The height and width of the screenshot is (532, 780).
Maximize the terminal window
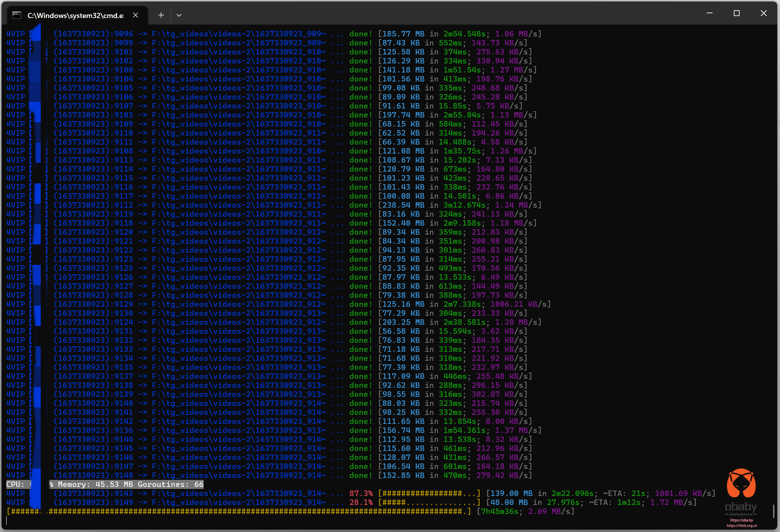coord(737,13)
